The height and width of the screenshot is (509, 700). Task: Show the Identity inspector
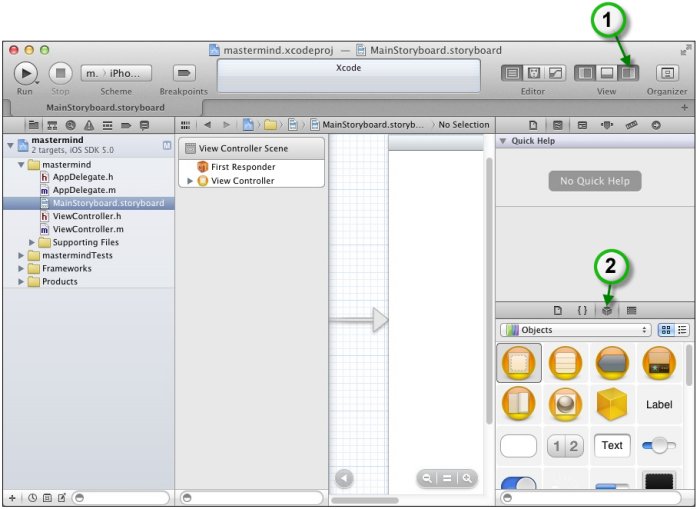point(582,125)
